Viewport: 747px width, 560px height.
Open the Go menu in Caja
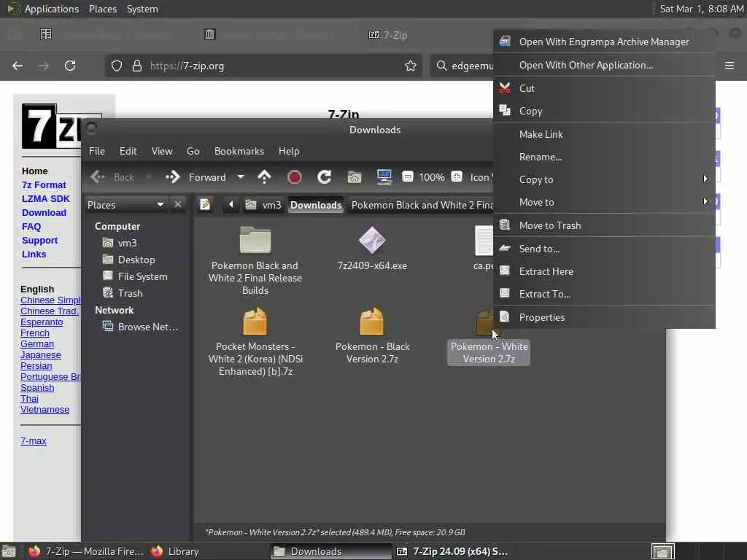(193, 151)
